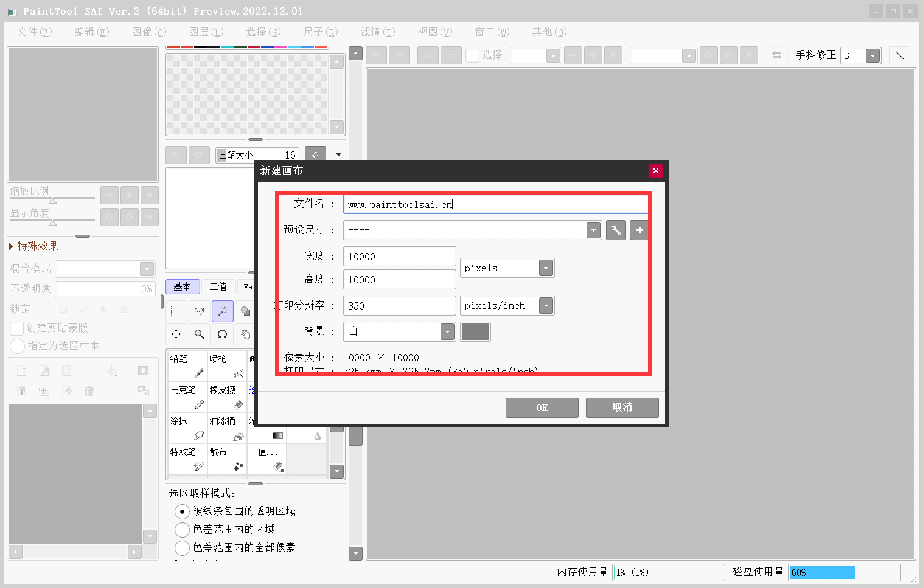Open the 文件 menu
The image size is (923, 588).
tap(35, 32)
